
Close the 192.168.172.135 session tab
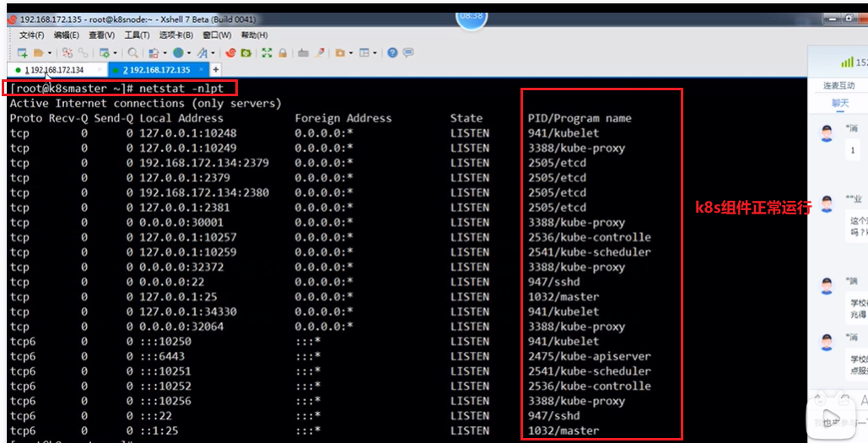pyautogui.click(x=202, y=70)
